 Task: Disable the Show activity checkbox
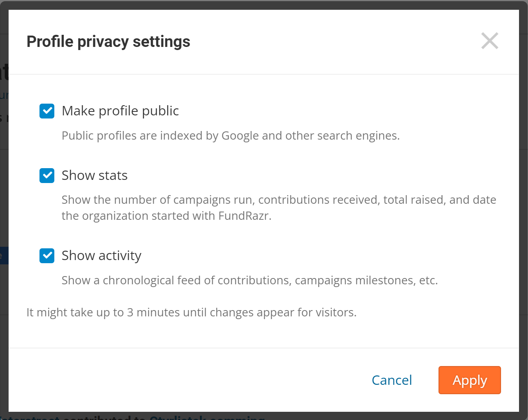[47, 256]
